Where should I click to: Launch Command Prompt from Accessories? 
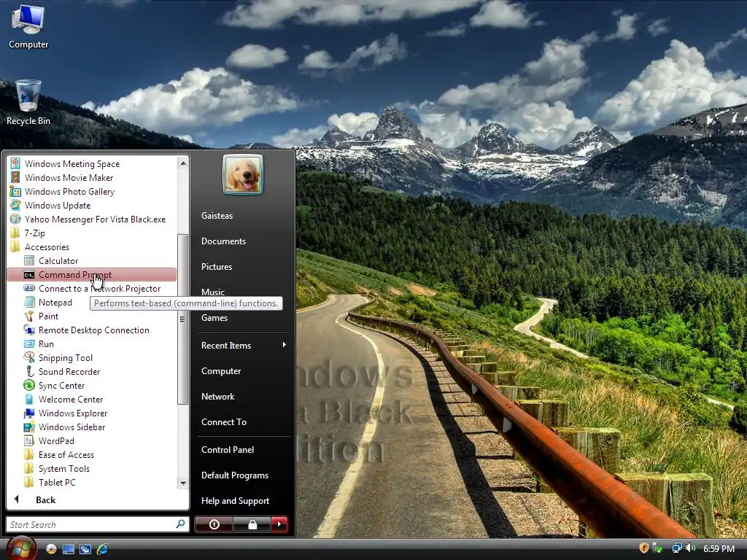click(x=91, y=275)
